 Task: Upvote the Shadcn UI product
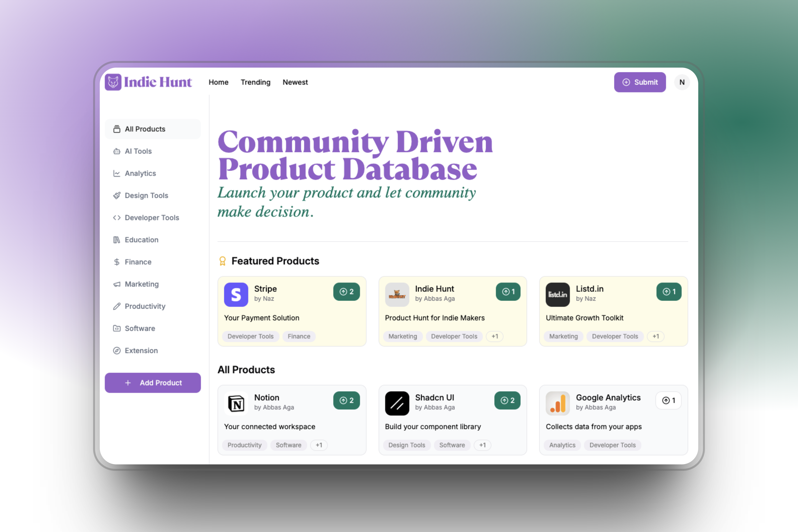tap(507, 400)
